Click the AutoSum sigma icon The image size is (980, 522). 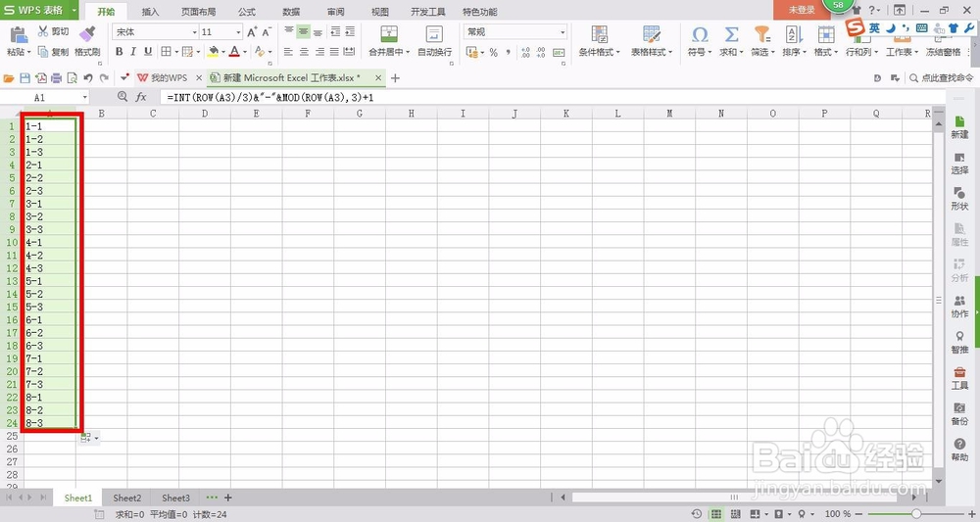coord(731,33)
